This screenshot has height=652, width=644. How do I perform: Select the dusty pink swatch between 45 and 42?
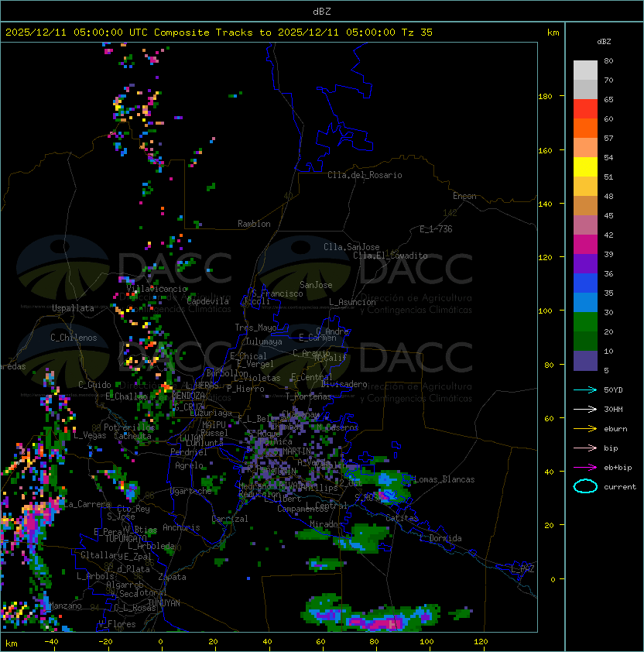pyautogui.click(x=585, y=225)
